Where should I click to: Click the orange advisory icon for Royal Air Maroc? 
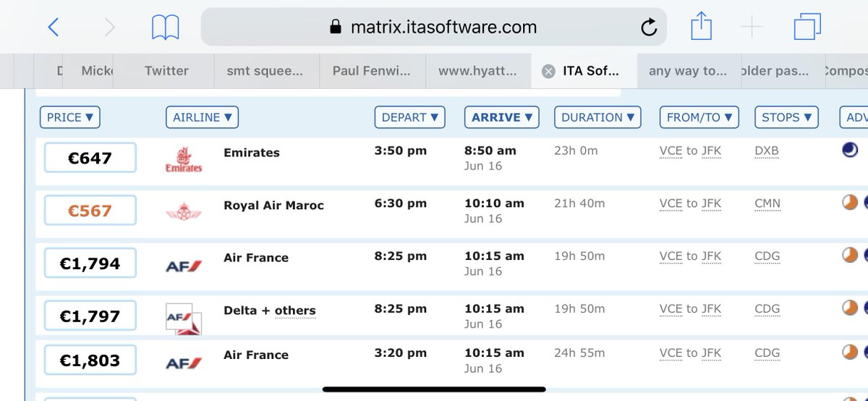[850, 203]
